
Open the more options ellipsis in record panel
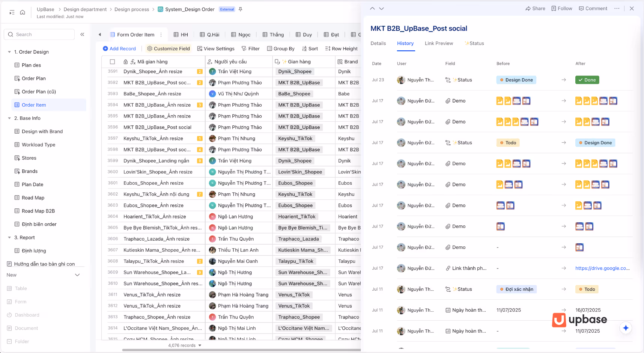click(x=617, y=8)
